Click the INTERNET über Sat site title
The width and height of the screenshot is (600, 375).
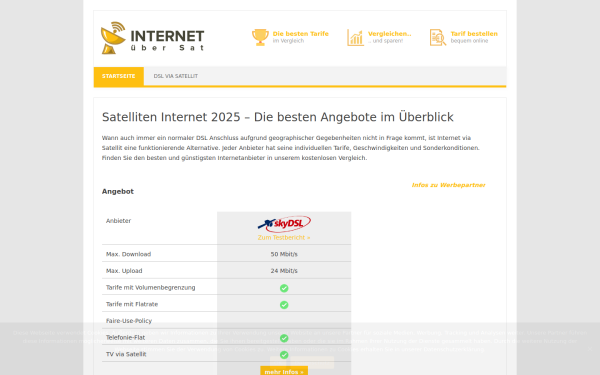(167, 40)
